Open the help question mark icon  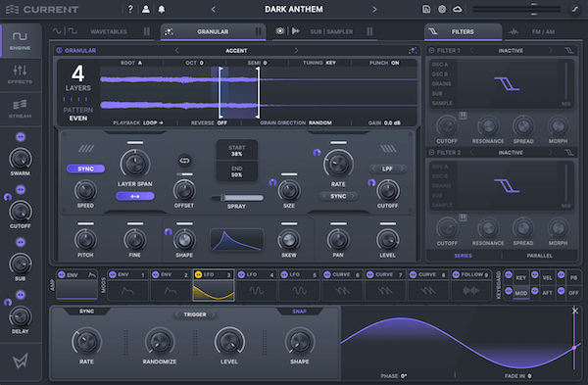pos(130,9)
